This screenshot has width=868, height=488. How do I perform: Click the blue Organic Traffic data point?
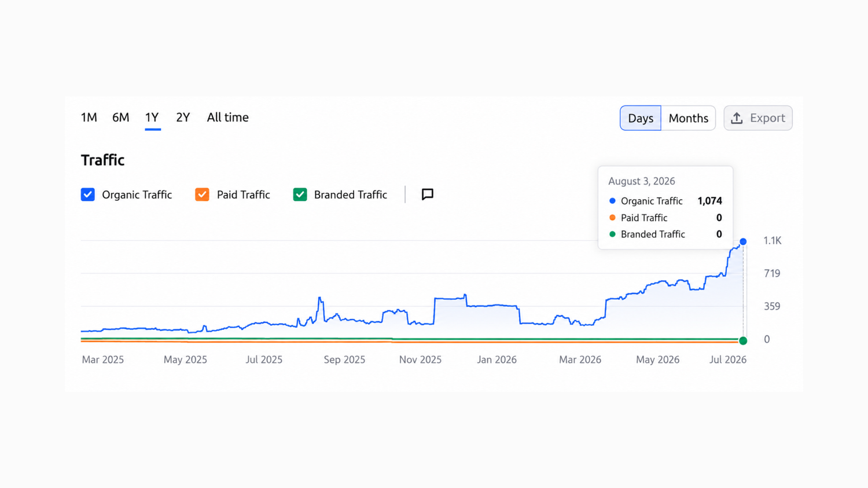[x=743, y=241]
